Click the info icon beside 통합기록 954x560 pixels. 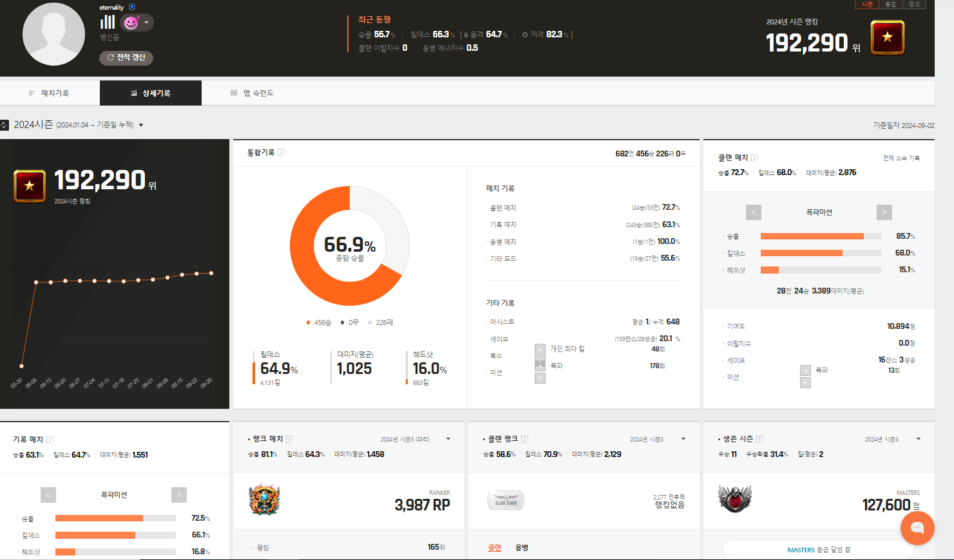pos(281,153)
